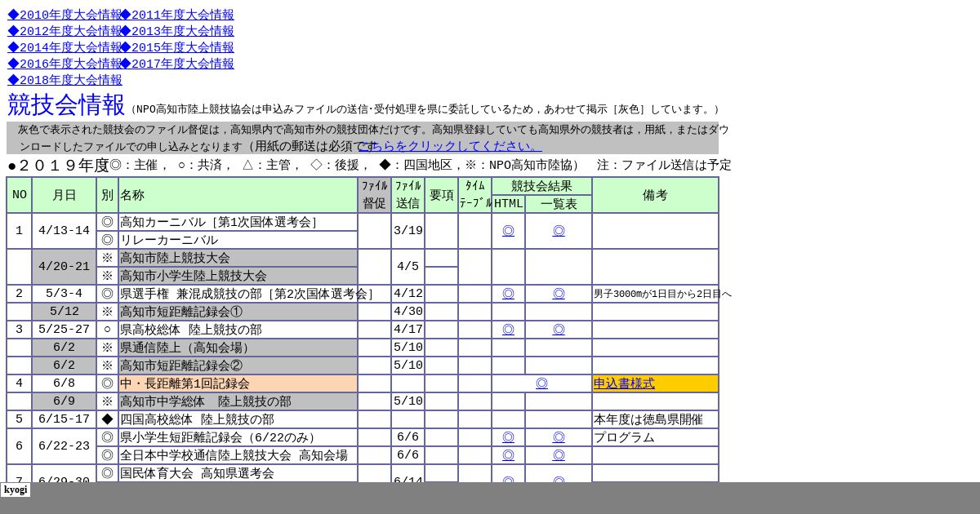Click the 名称 column header
The height and width of the screenshot is (514, 980).
point(238,195)
